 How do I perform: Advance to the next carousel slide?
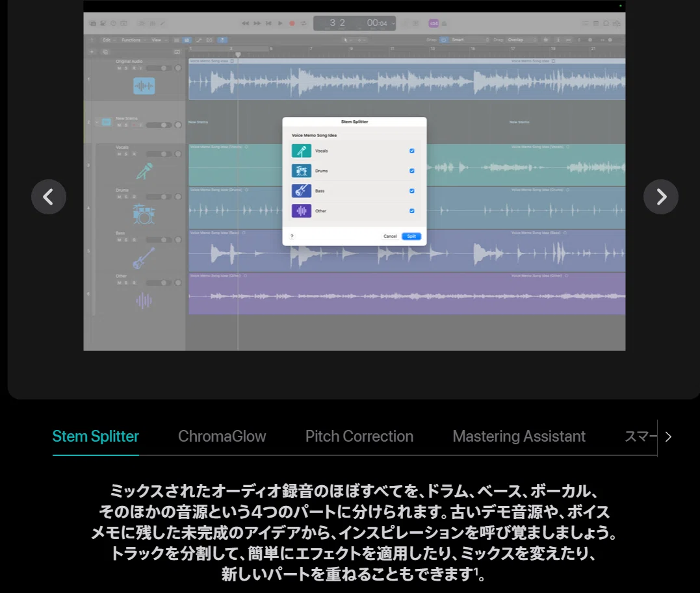tap(661, 197)
